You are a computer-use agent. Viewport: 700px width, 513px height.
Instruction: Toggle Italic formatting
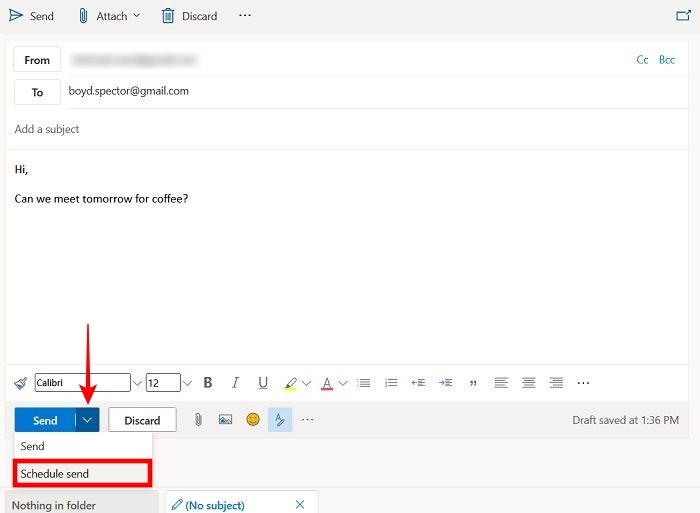point(235,383)
